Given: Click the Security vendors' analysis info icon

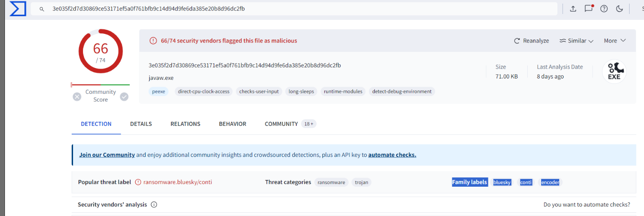Looking at the screenshot, I should tap(154, 205).
